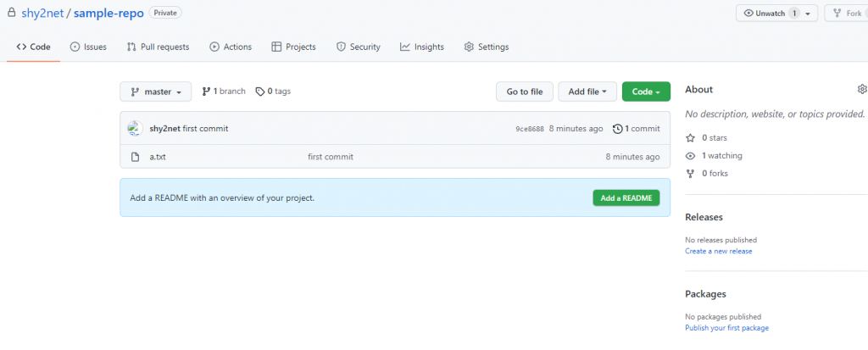Click the lock icon beside repo name
Image resolution: width=868 pixels, height=350 pixels.
(11, 13)
